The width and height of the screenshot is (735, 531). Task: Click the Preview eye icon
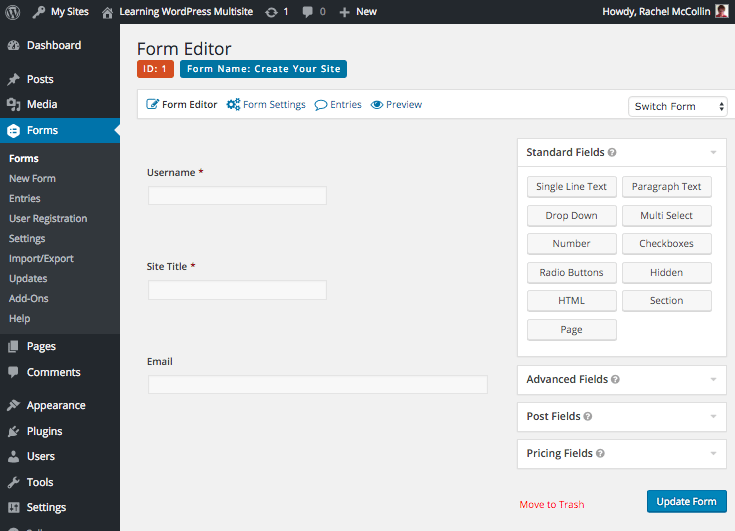click(377, 105)
